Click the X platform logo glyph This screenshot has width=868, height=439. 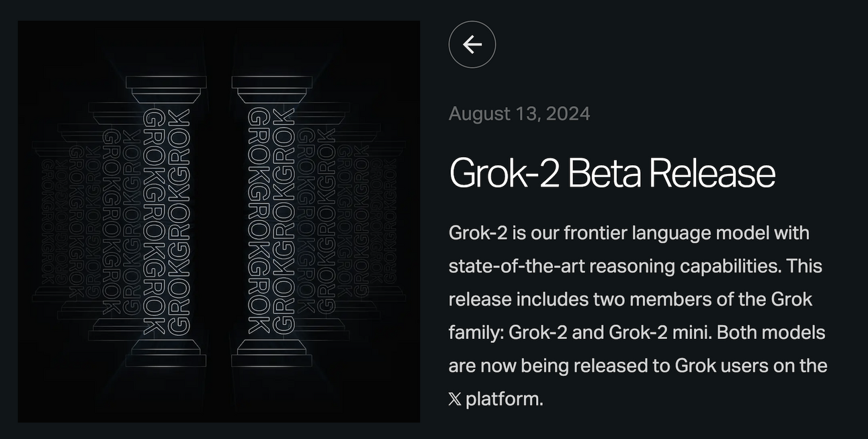point(455,397)
